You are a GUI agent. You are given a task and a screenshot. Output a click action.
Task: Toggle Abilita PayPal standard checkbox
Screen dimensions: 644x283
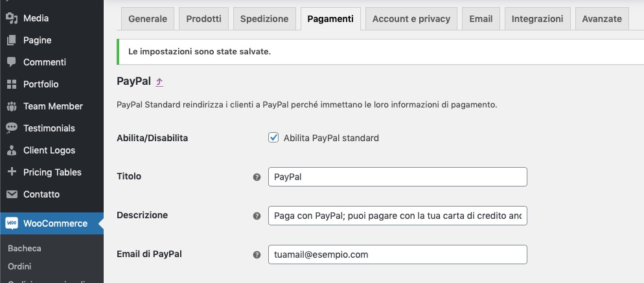(x=273, y=137)
